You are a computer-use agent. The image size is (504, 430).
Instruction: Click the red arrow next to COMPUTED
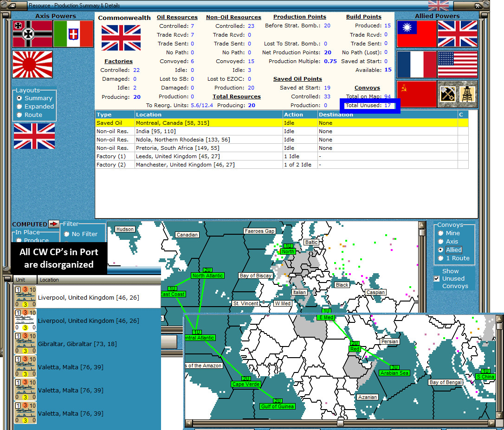click(x=54, y=224)
